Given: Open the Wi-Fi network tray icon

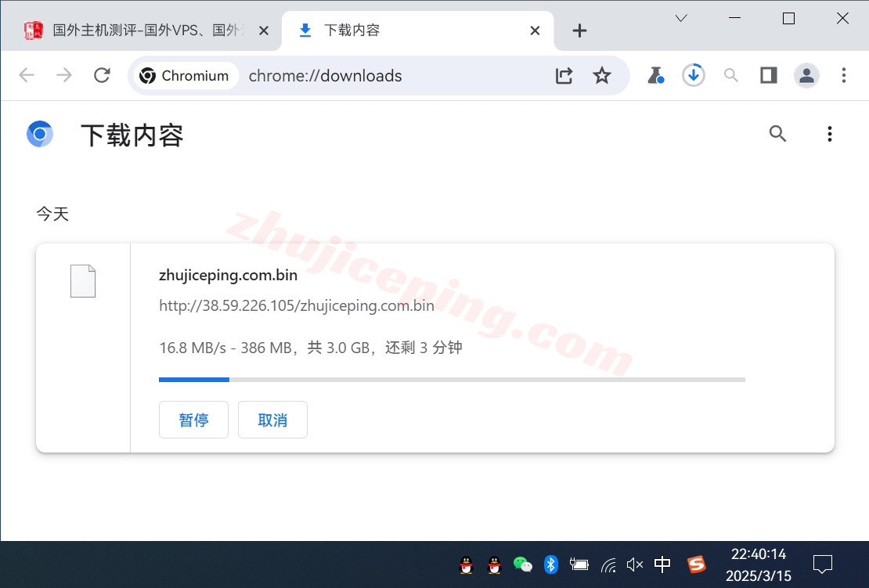Looking at the screenshot, I should point(608,565).
